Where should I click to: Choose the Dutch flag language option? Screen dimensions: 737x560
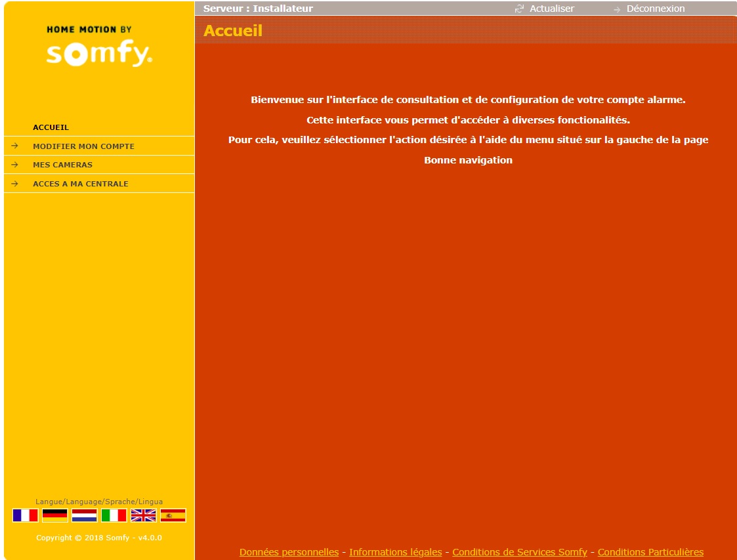84,515
